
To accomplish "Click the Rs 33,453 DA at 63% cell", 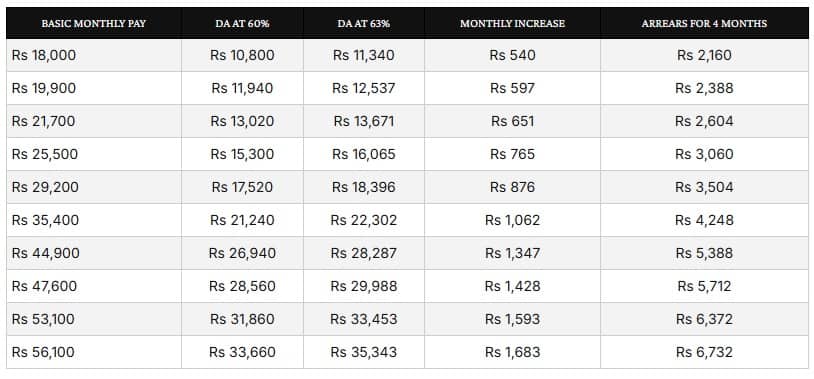I will click(364, 319).
